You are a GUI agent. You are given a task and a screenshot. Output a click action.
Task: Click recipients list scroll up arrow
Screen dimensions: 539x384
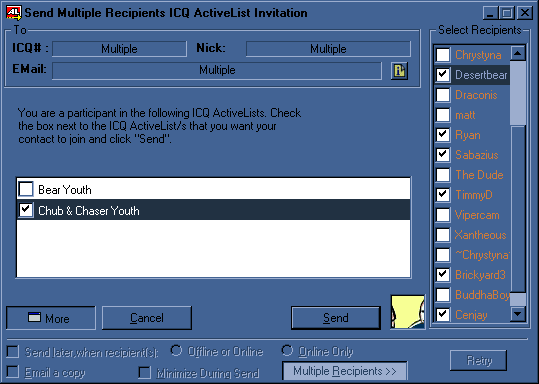pos(518,53)
